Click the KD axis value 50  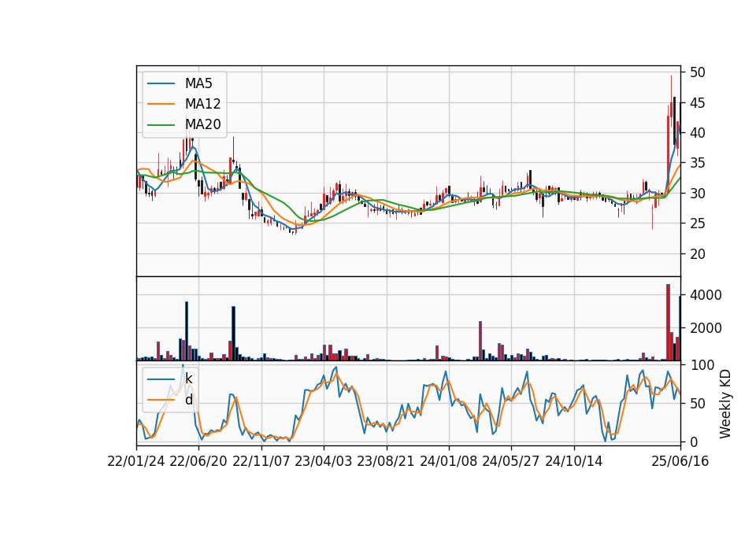697,403
